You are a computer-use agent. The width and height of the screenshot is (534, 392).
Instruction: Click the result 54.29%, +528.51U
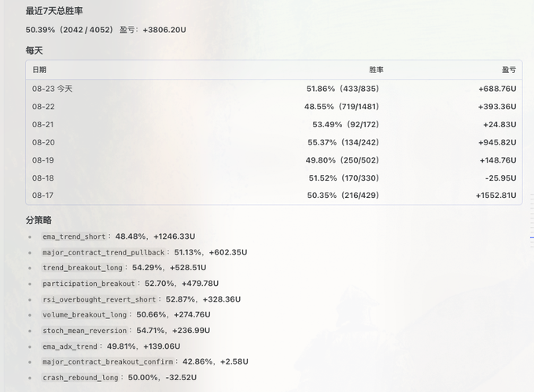click(169, 268)
